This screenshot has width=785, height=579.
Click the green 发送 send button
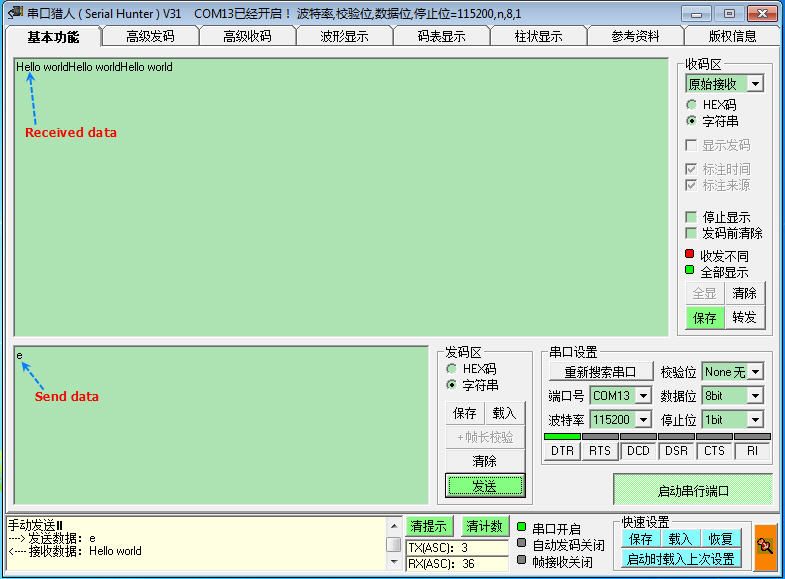(x=485, y=485)
